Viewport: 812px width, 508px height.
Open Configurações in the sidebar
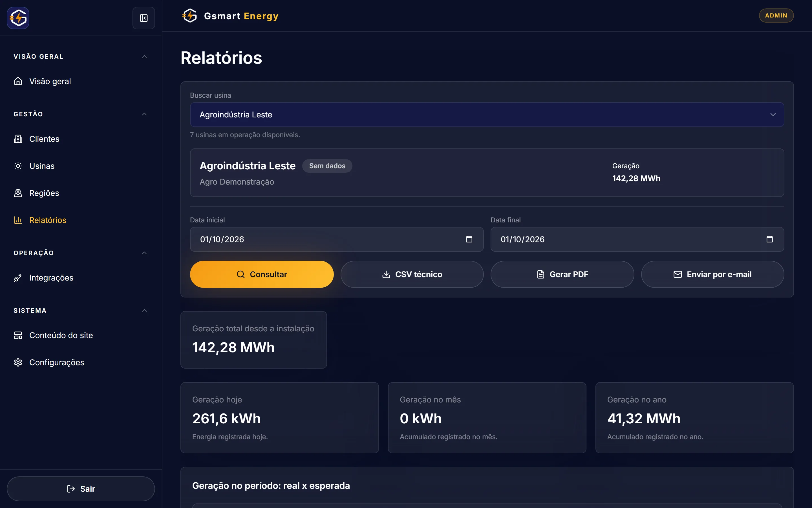click(81, 363)
